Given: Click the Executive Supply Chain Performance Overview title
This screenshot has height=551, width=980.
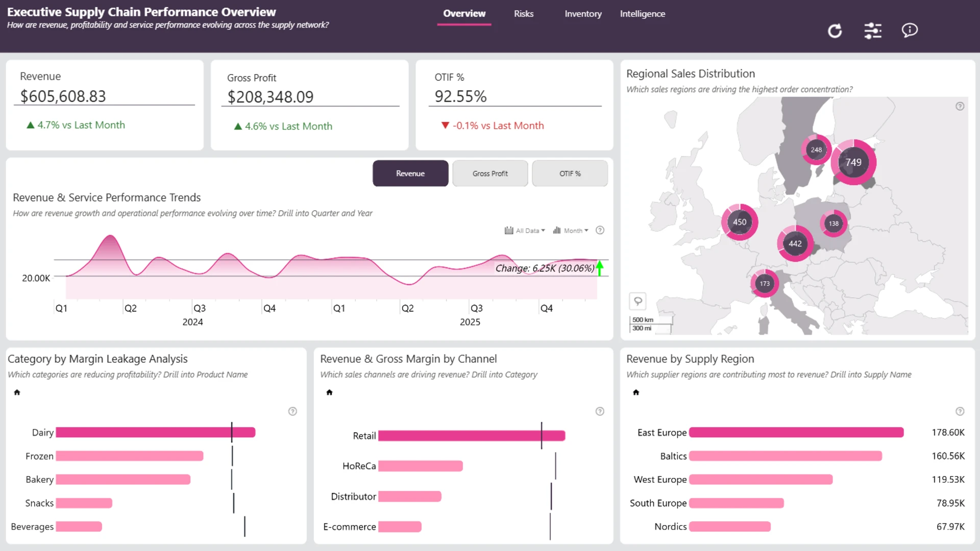Looking at the screenshot, I should [141, 12].
